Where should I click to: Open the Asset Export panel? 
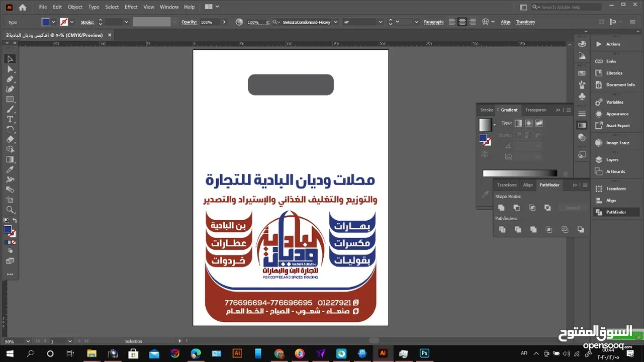tap(618, 126)
